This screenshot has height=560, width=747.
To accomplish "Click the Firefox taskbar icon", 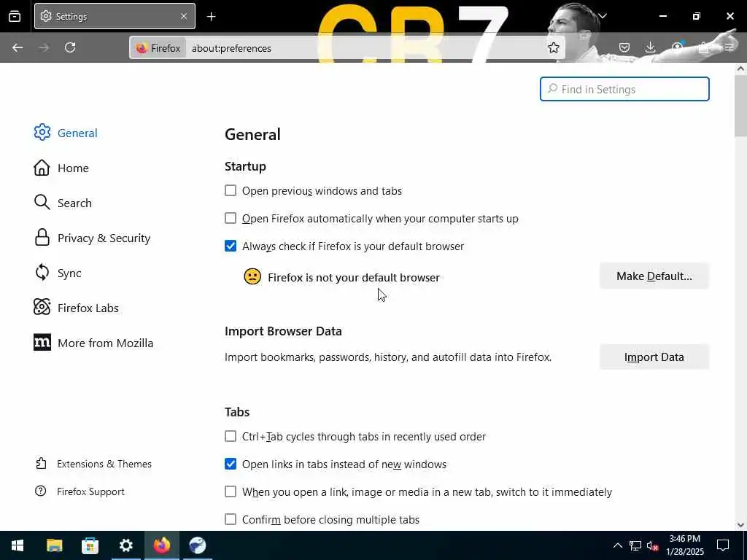I will [x=161, y=545].
